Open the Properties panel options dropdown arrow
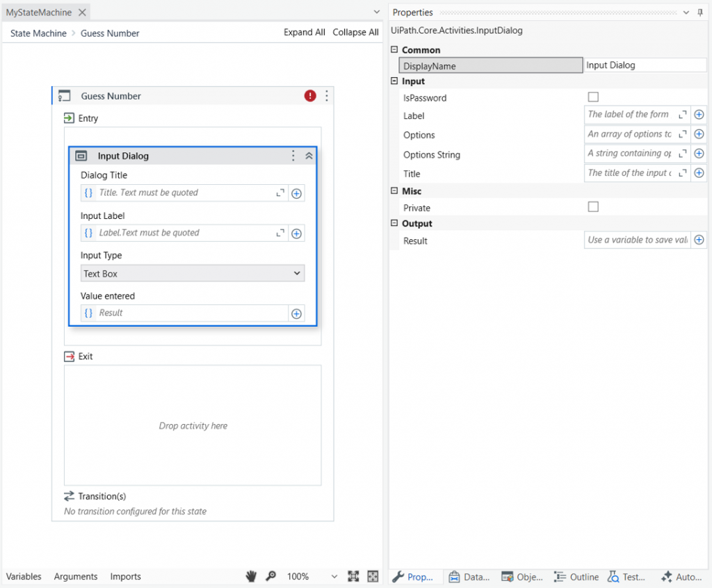 (x=686, y=13)
